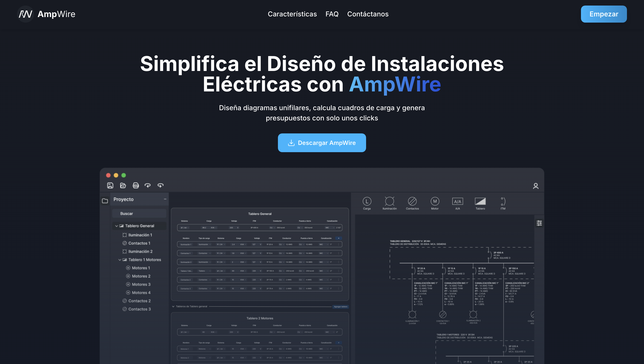Viewport: 644px width, 364px height.
Task: Open the diagram settings sliders icon
Action: pyautogui.click(x=539, y=223)
